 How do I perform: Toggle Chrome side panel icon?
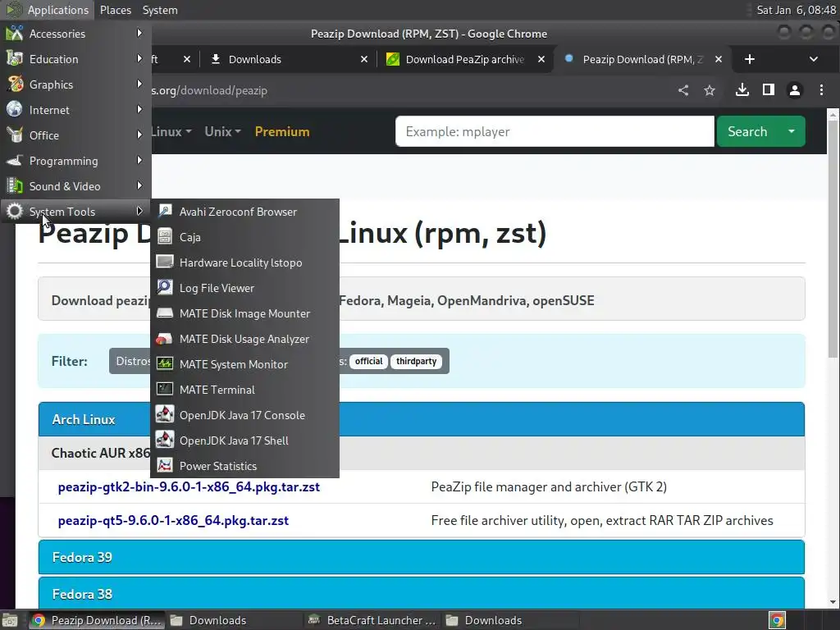[x=768, y=90]
